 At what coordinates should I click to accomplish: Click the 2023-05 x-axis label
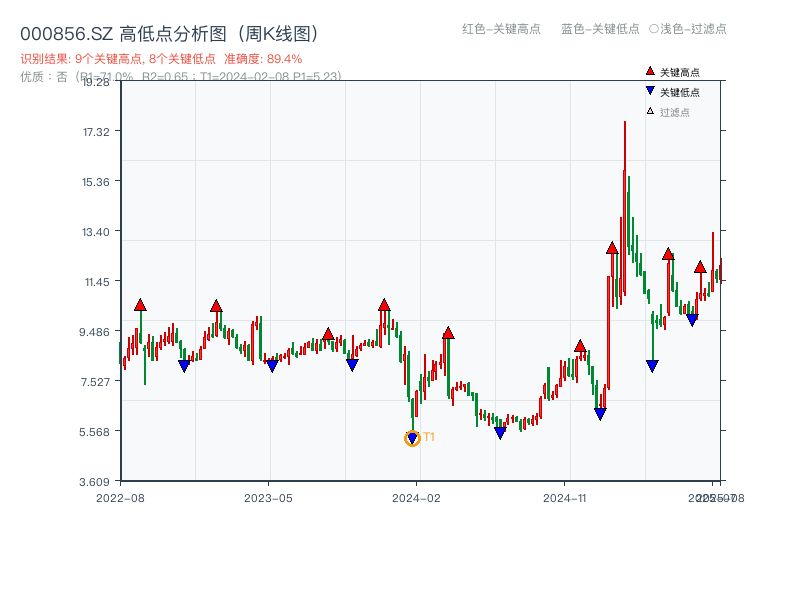(268, 498)
